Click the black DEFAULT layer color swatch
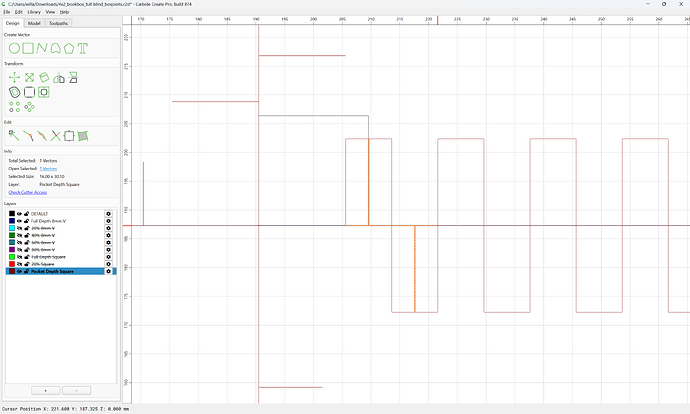Screen dimensions: 690x414 click(x=12, y=214)
